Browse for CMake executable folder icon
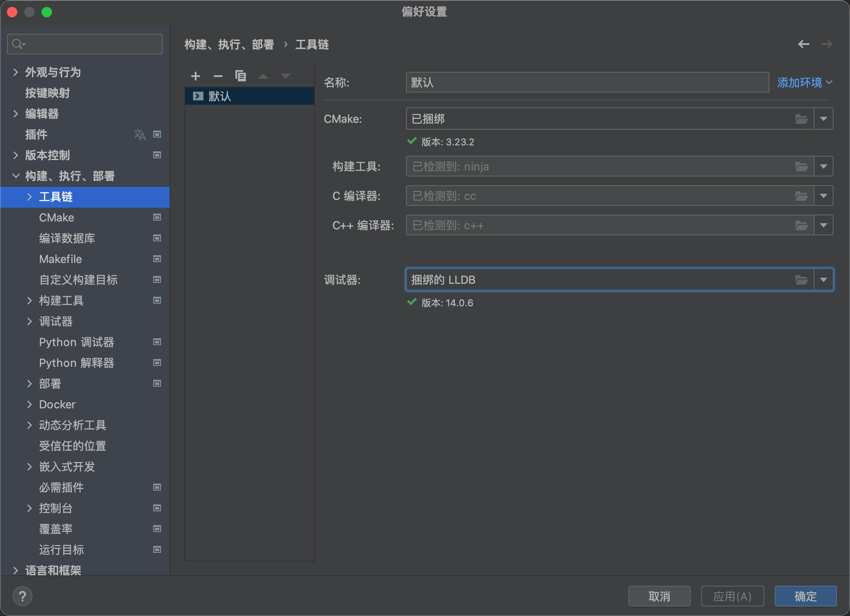This screenshot has width=850, height=616. click(x=802, y=119)
